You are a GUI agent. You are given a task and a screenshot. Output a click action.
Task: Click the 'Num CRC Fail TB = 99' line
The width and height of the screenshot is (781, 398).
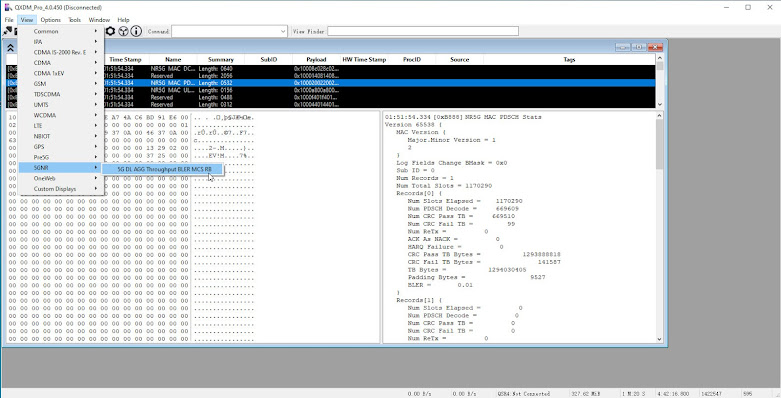(461, 224)
